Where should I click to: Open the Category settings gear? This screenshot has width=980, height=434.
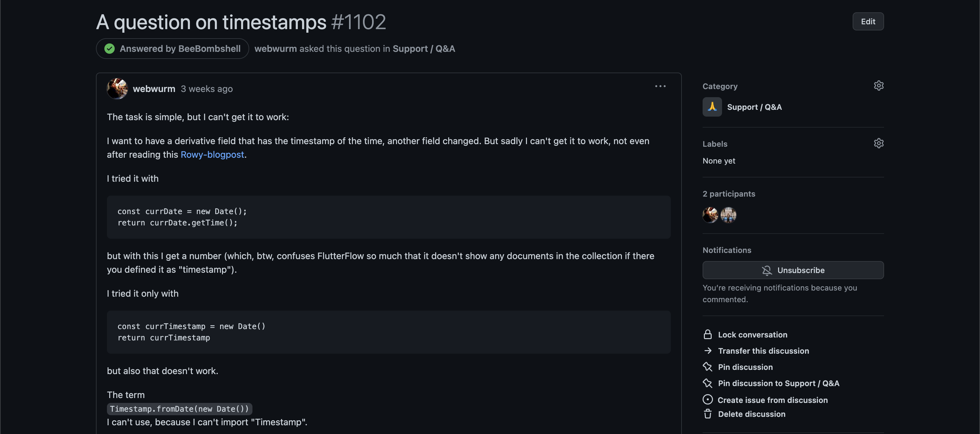pyautogui.click(x=879, y=86)
